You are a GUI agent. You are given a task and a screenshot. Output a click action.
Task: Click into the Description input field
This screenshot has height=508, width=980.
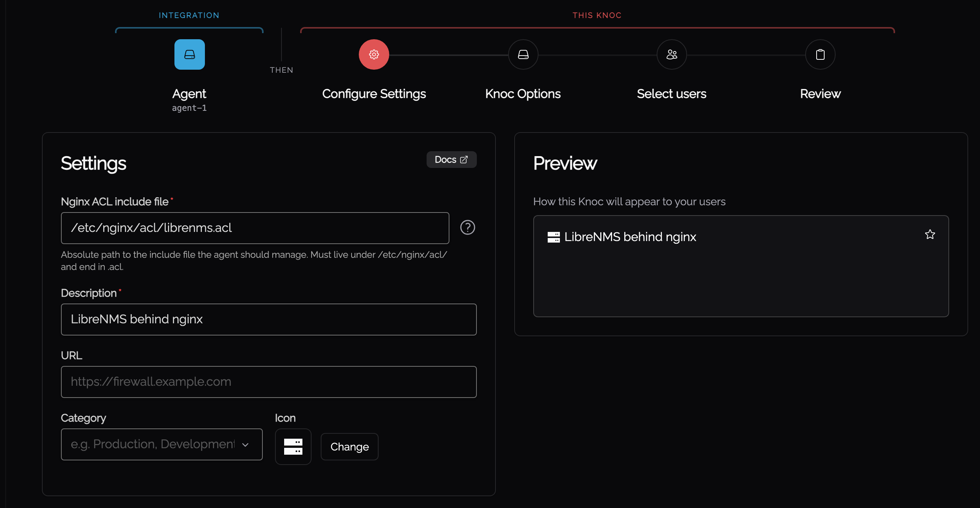[x=269, y=319]
